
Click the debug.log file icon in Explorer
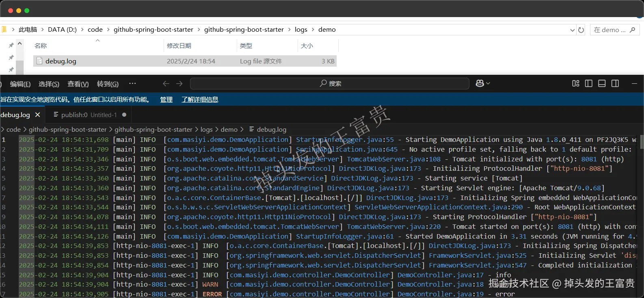pos(39,61)
